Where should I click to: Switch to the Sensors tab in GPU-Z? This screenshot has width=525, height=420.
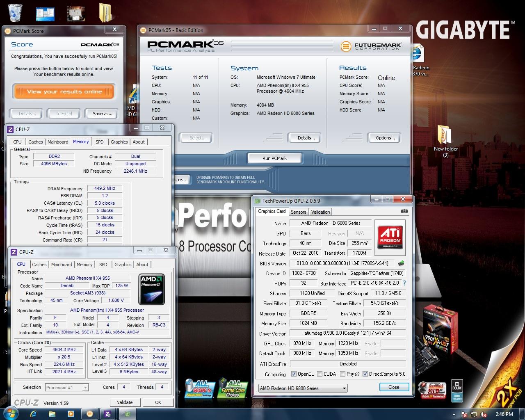click(x=298, y=212)
